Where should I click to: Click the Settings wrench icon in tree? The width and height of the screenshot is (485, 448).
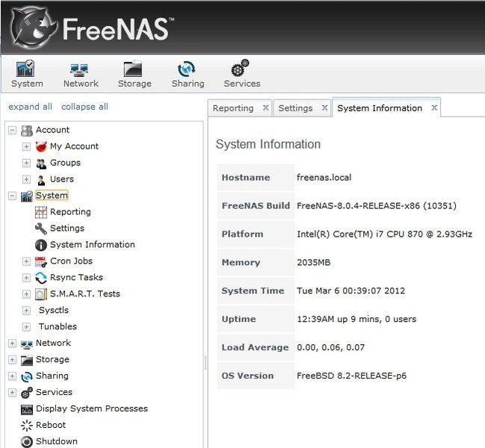(41, 228)
